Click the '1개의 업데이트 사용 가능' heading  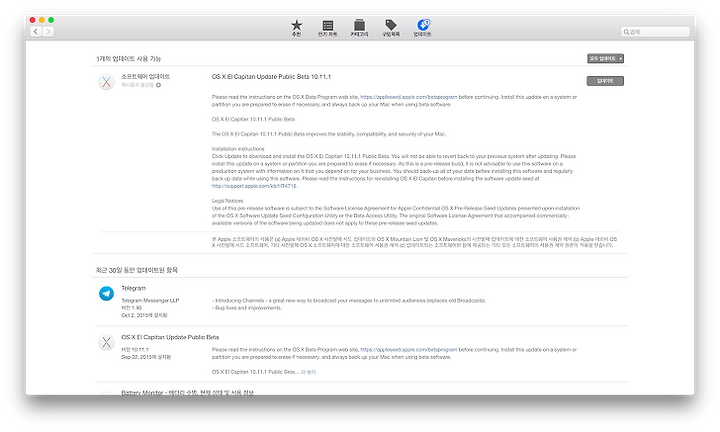129,58
